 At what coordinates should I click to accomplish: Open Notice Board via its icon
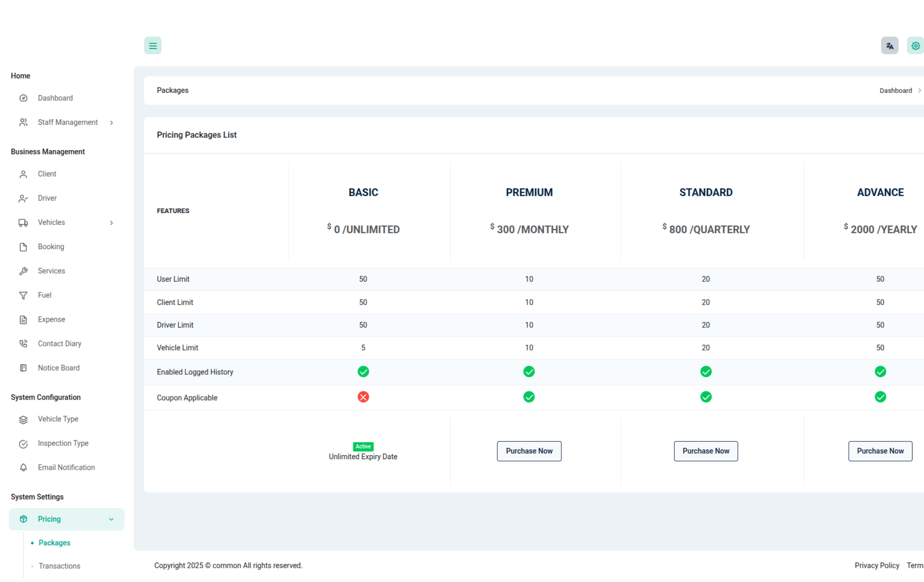click(23, 368)
